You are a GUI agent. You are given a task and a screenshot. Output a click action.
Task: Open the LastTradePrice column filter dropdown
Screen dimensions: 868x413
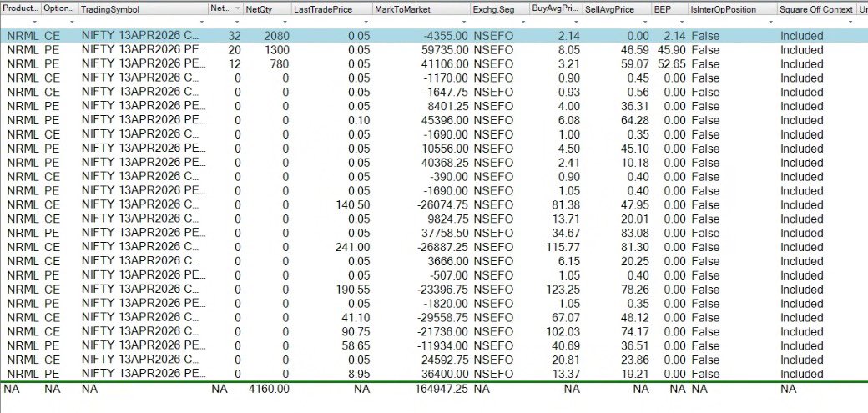[366, 22]
